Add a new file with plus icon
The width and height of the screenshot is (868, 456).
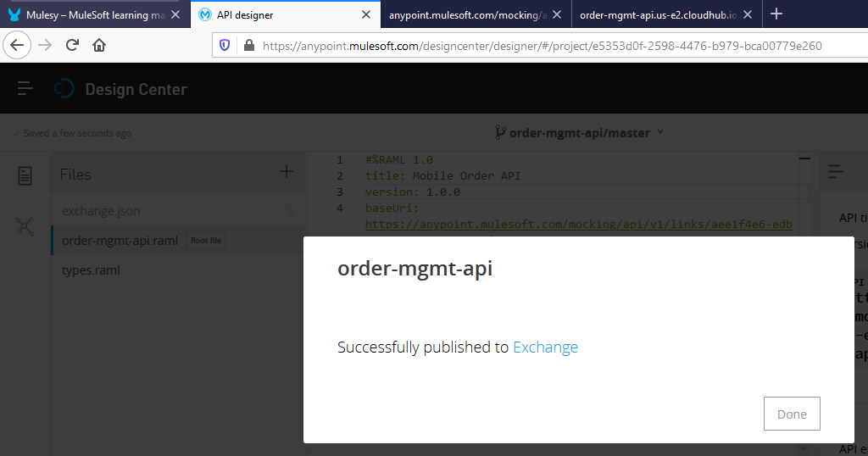(287, 171)
